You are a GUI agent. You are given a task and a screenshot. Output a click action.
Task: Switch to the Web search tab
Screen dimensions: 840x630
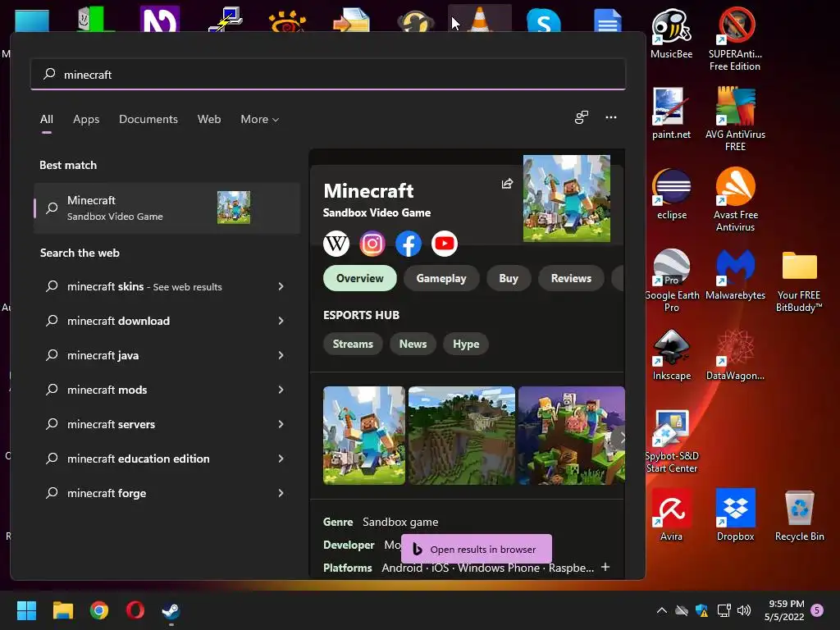point(209,120)
